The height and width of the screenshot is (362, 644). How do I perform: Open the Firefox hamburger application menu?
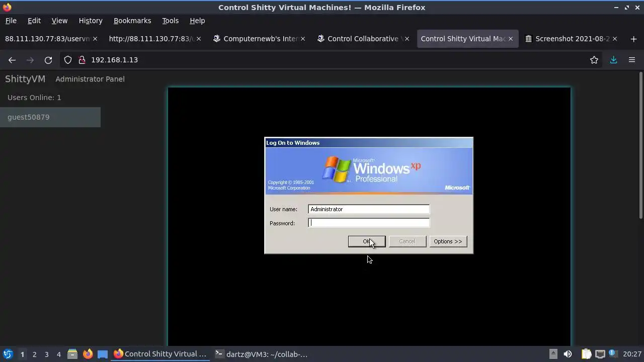coord(632,60)
